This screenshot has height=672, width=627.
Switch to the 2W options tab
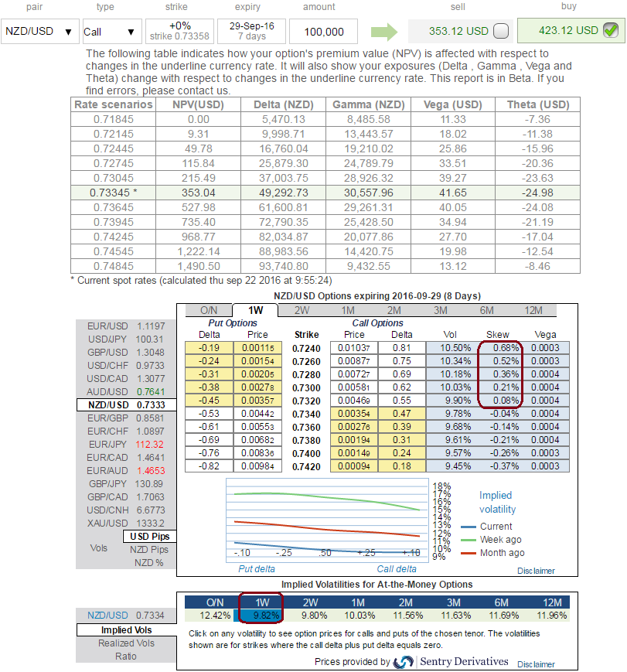pos(303,310)
